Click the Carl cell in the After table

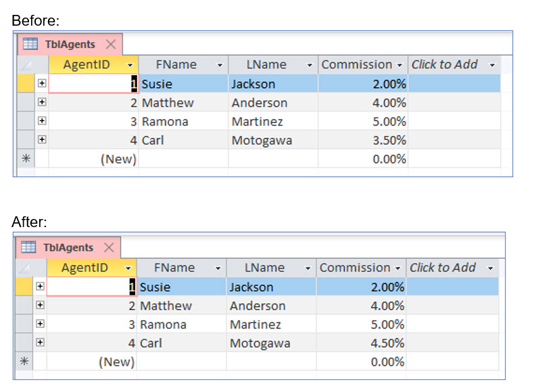181,343
